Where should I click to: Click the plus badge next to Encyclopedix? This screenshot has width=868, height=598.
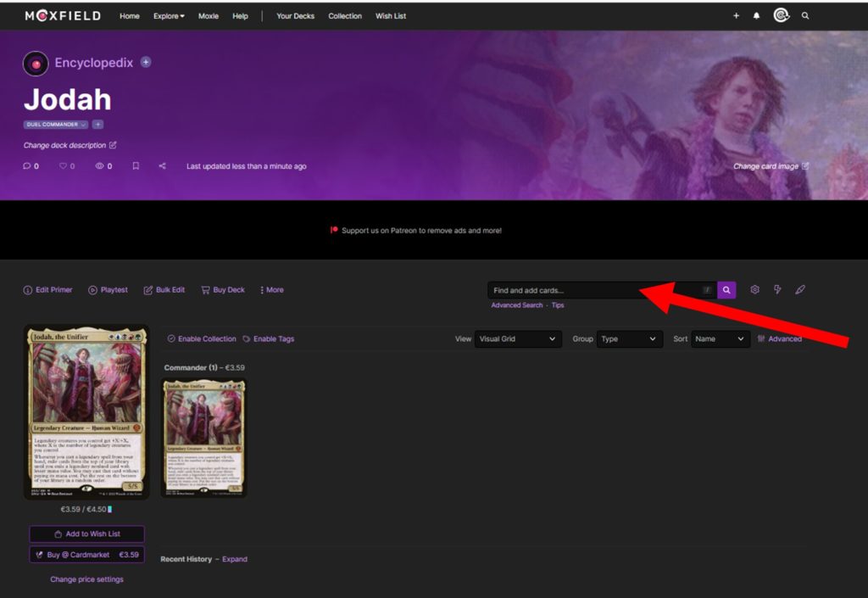pos(146,62)
